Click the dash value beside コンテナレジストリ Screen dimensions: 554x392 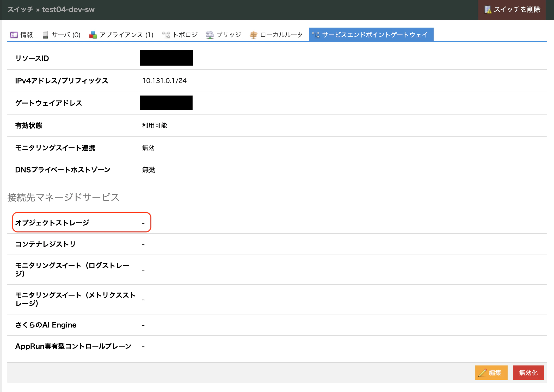143,245
